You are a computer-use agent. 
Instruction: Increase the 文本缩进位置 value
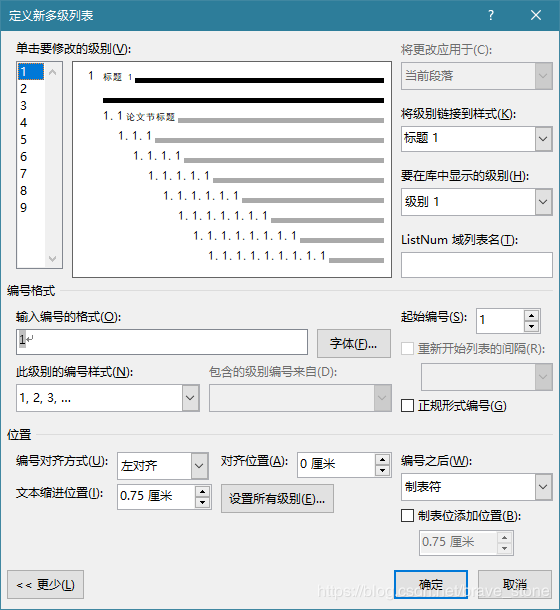[x=202, y=492]
